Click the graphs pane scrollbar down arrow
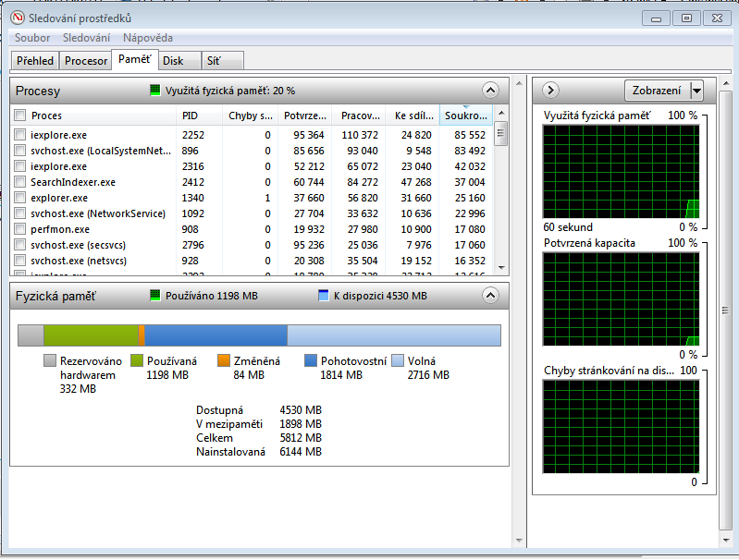 pyautogui.click(x=725, y=541)
